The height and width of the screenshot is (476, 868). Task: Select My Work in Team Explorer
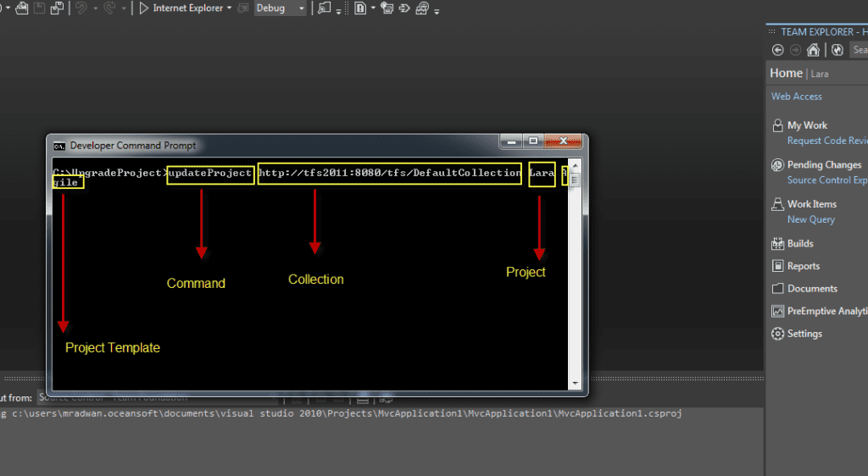click(806, 125)
